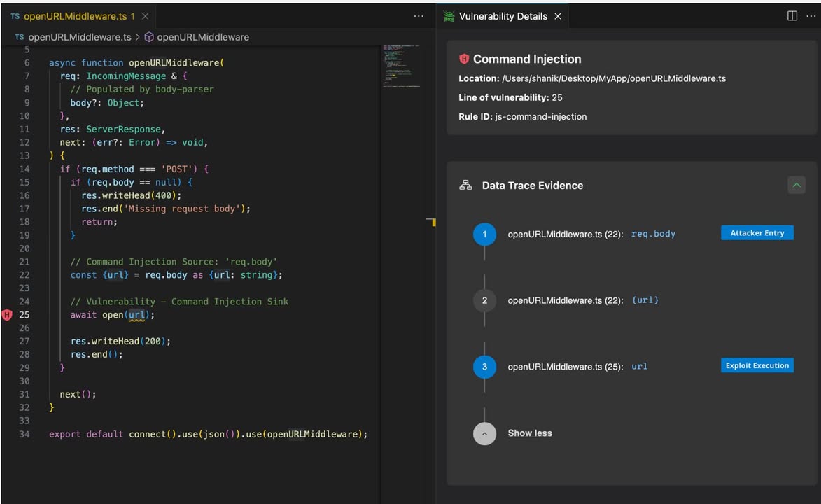The height and width of the screenshot is (504, 821).
Task: Select the Vulnerability Details tab
Action: tap(503, 15)
